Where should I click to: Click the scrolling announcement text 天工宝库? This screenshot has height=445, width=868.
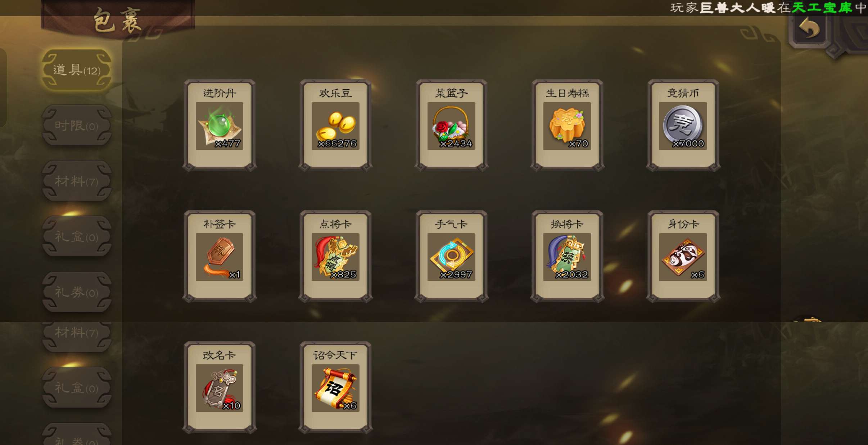click(822, 8)
